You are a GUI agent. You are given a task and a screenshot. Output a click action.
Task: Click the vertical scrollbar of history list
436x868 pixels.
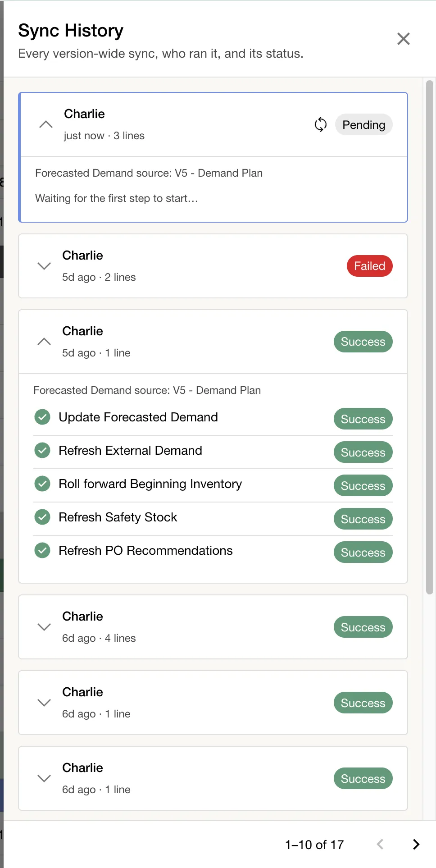pos(430,337)
